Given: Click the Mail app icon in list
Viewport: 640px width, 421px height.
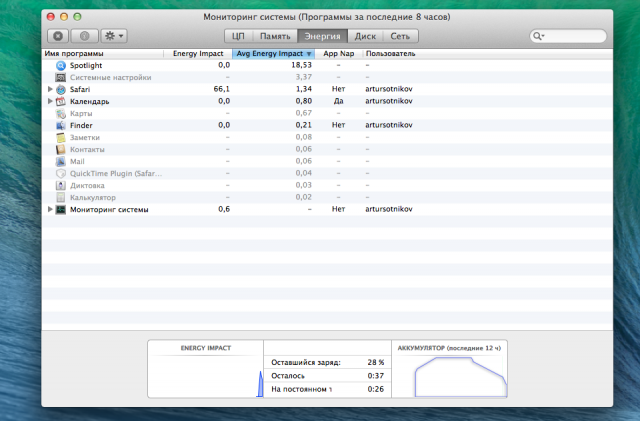Looking at the screenshot, I should [61, 161].
